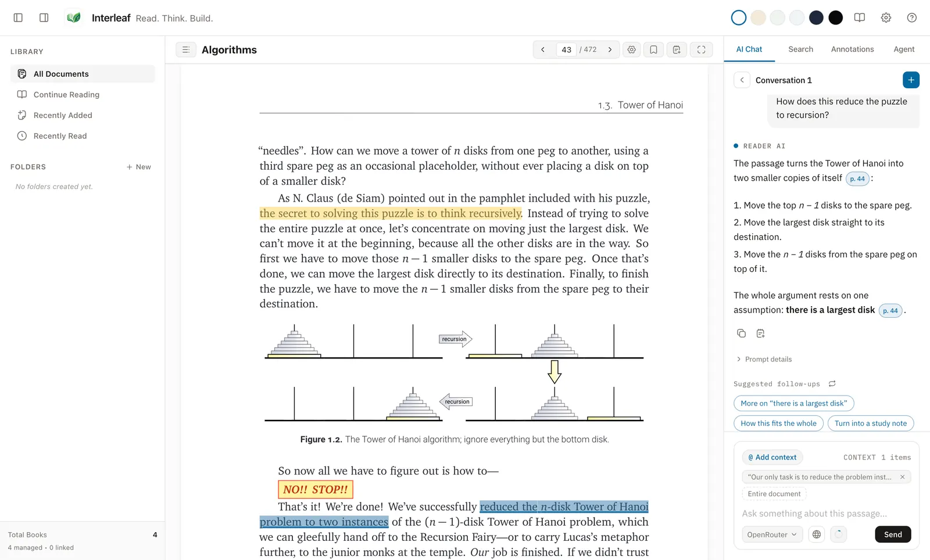Create a new folder with + New

click(x=139, y=167)
